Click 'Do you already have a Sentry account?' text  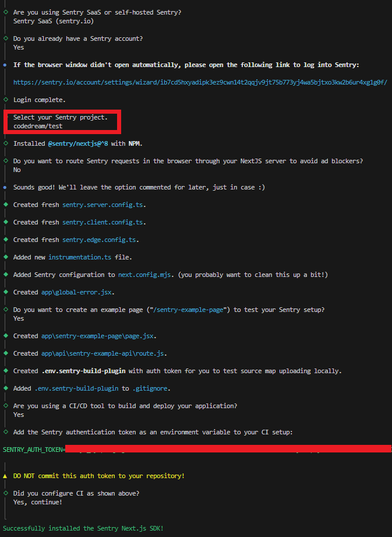pyautogui.click(x=78, y=38)
